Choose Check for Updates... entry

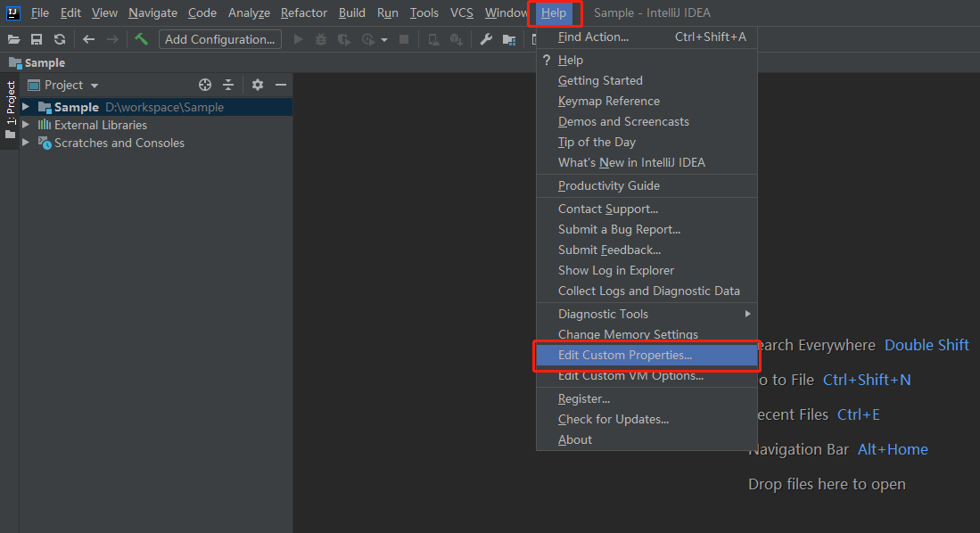tap(646, 419)
